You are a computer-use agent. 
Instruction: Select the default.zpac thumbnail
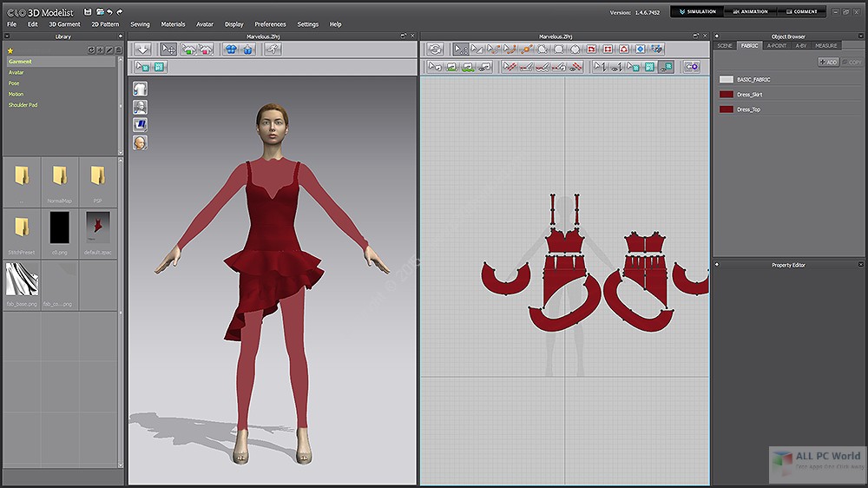[x=97, y=232]
